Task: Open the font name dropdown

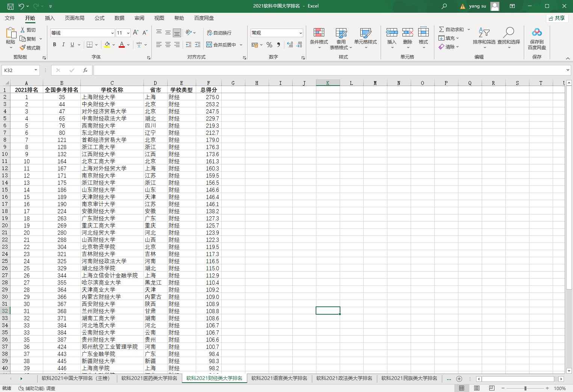Action: point(112,33)
